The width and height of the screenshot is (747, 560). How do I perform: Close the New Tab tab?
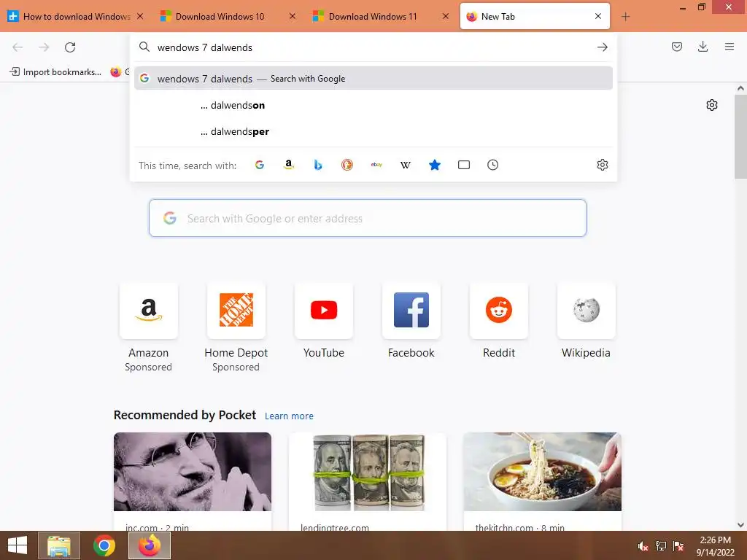(x=598, y=16)
